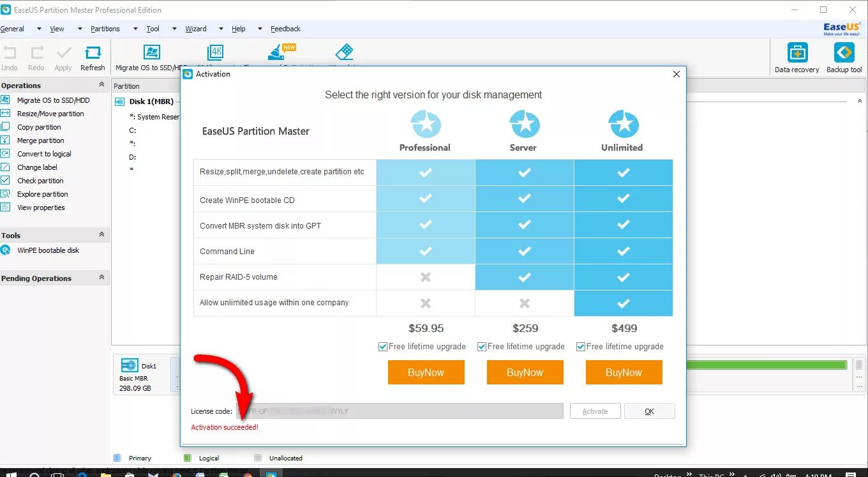Select Explore partition operation
The height and width of the screenshot is (477, 868).
coord(42,194)
